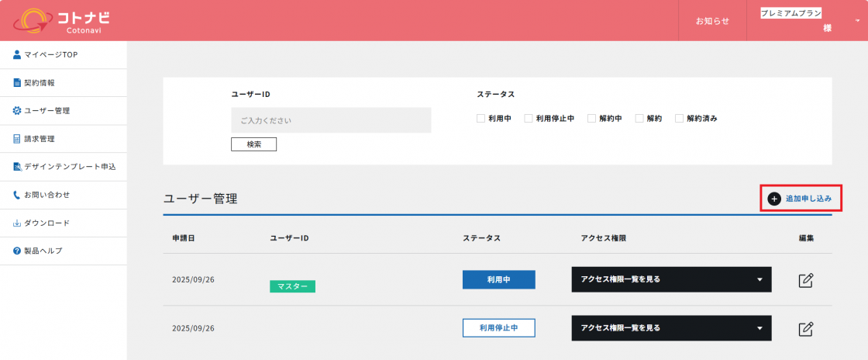The image size is (868, 360).
Task: Open access permission dropdown in second row
Action: point(671,328)
